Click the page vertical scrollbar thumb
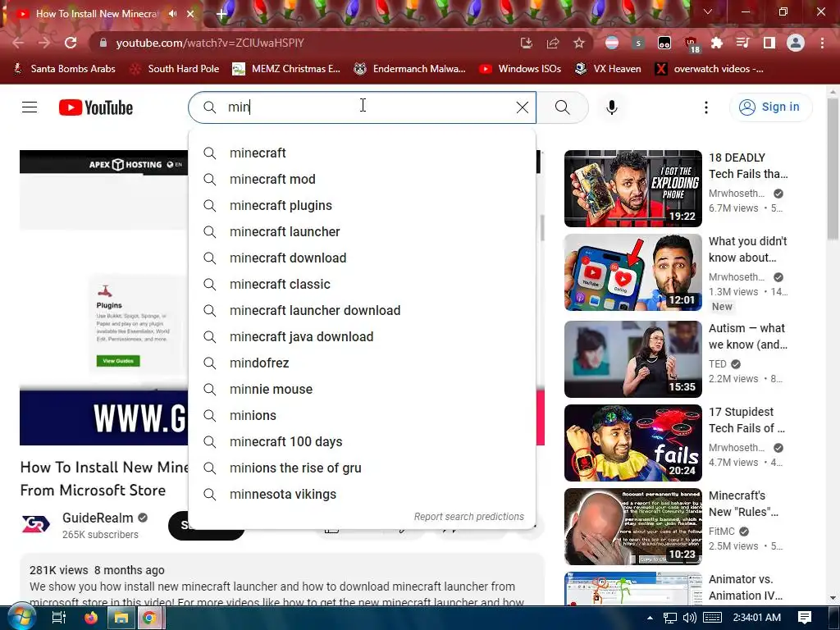The image size is (840, 630). point(833,169)
